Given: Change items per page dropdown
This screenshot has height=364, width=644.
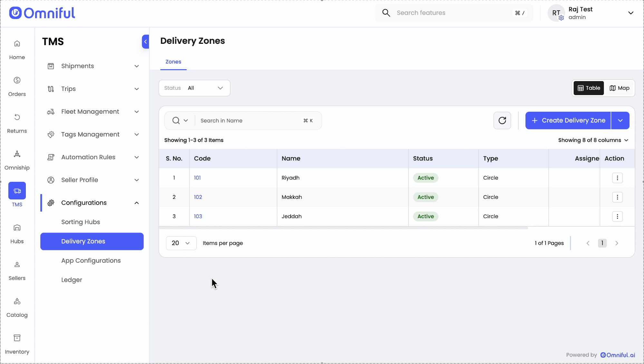Looking at the screenshot, I should point(181,243).
